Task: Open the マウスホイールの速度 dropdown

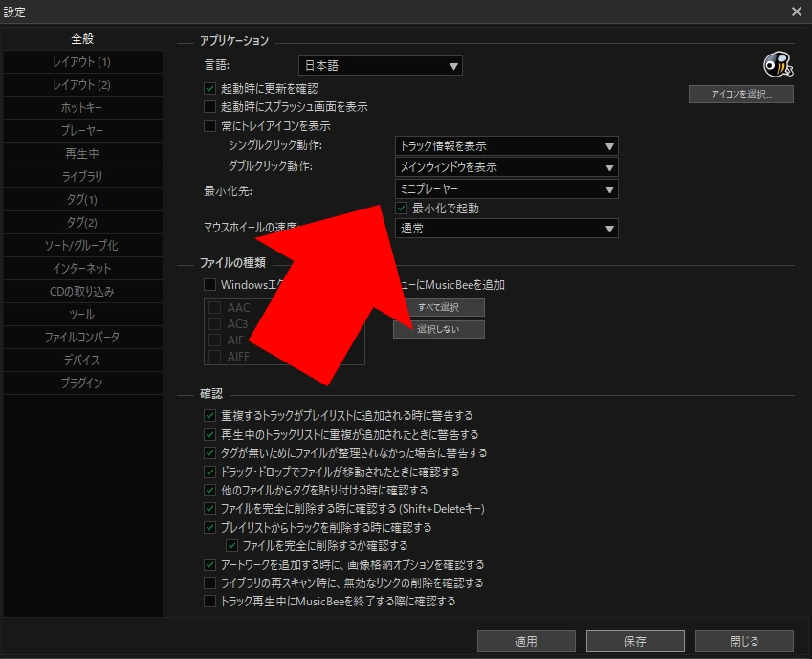Action: [506, 229]
